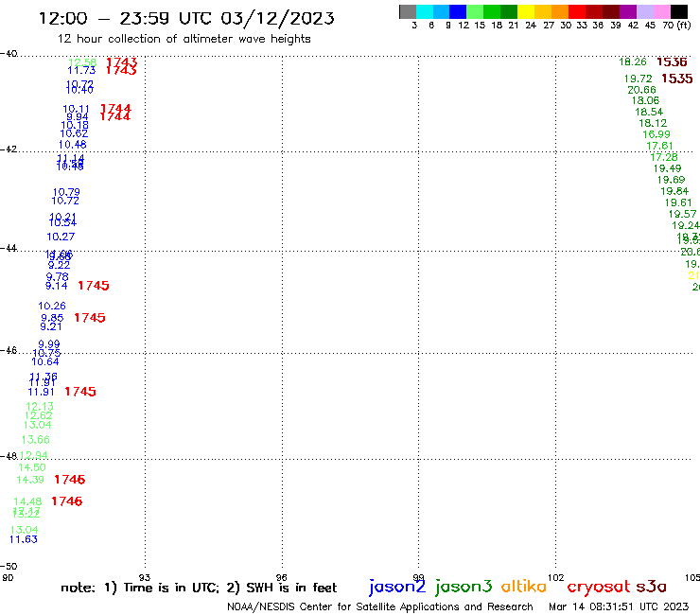Viewport: 700px width, 615px height.
Task: Select the light green legend swatch
Action: 475,11
